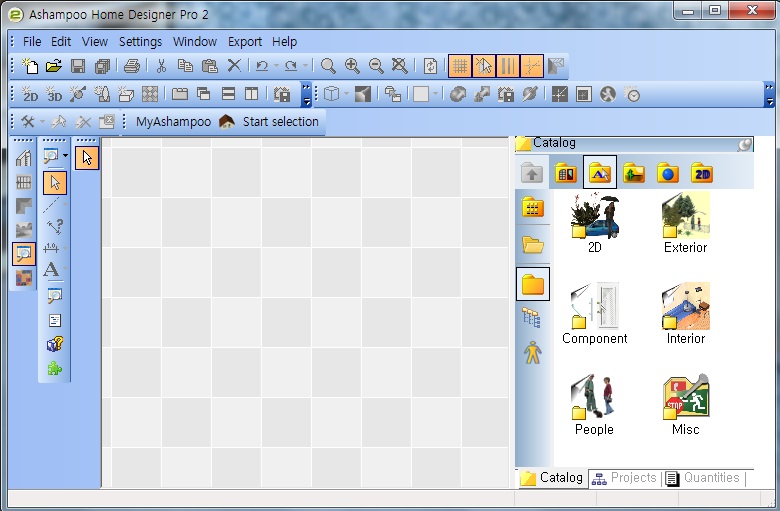Click the Tile windows vertically icon
This screenshot has width=780, height=511.
252,94
